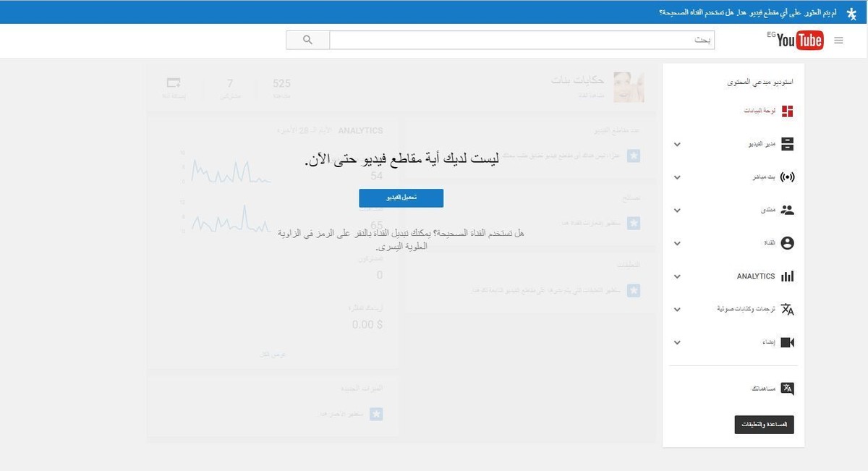Image resolution: width=868 pixels, height=471 pixels.
Task: Select the مدير الفيديو video manager icon
Action: (787, 144)
